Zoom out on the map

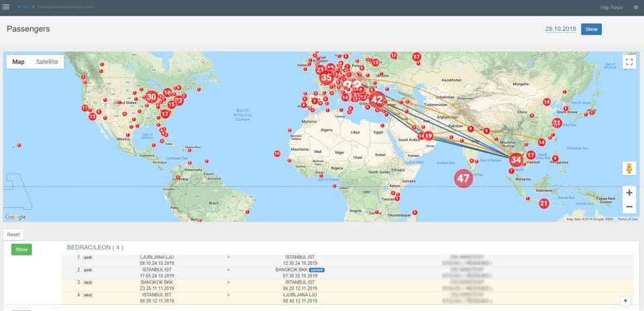point(629,206)
